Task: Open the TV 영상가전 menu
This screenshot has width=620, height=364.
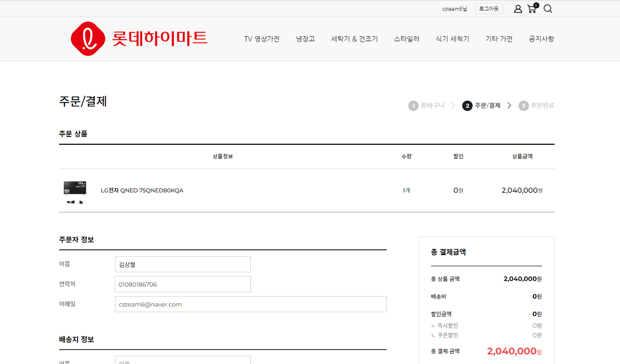Action: click(x=262, y=39)
